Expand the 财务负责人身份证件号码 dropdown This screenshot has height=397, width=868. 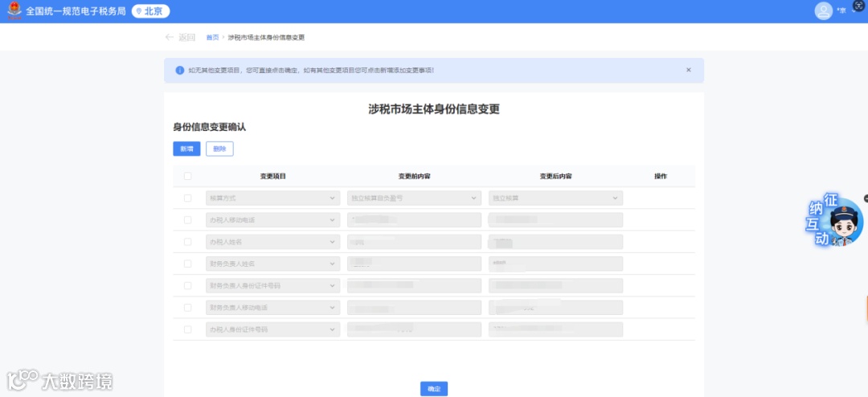point(272,286)
